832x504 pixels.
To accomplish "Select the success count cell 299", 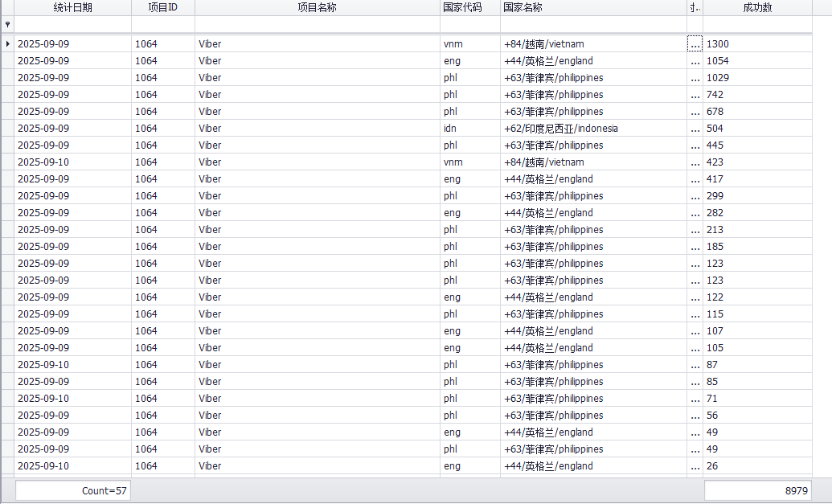I will tap(757, 196).
